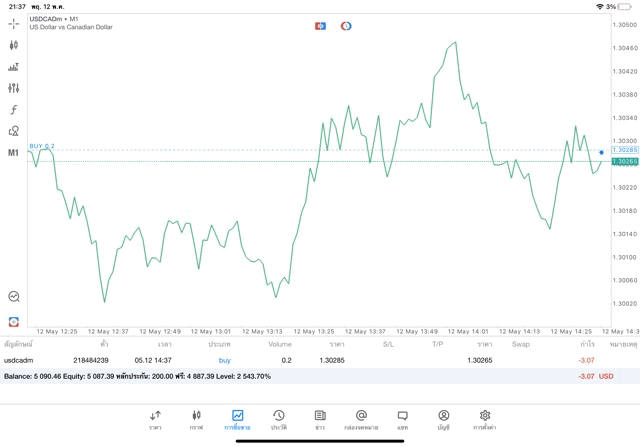Open the ประวัติ history tab

tap(278, 419)
